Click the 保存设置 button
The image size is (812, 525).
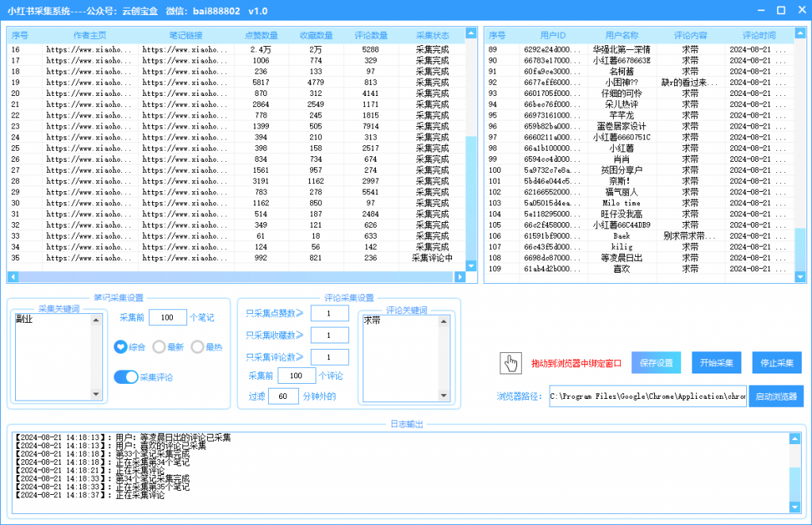pos(656,363)
